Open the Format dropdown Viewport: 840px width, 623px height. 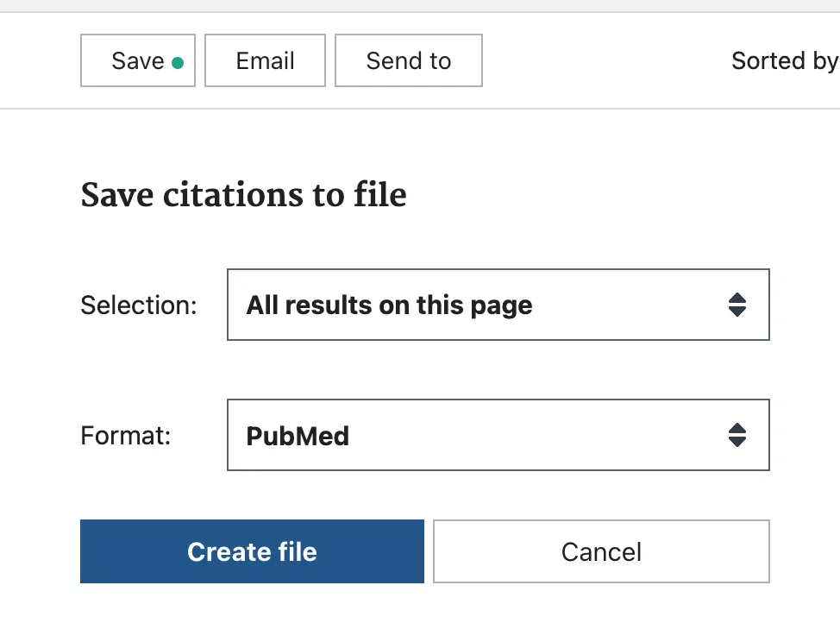(x=498, y=435)
